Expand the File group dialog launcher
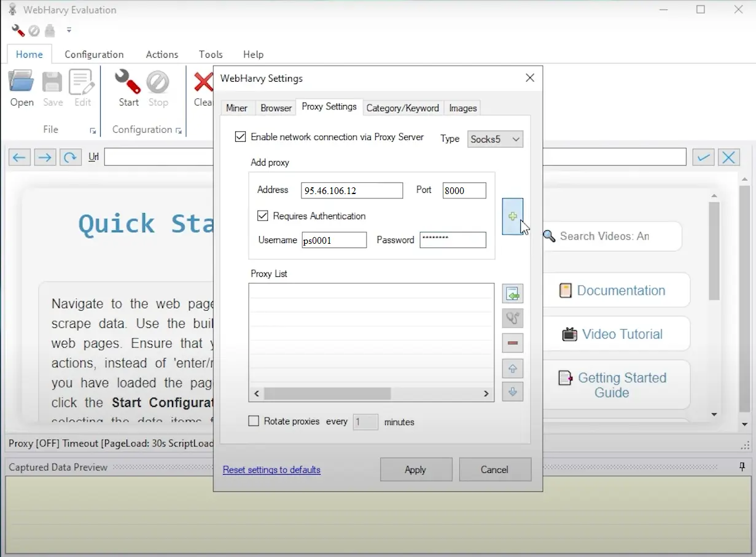The width and height of the screenshot is (756, 557). coord(93,130)
